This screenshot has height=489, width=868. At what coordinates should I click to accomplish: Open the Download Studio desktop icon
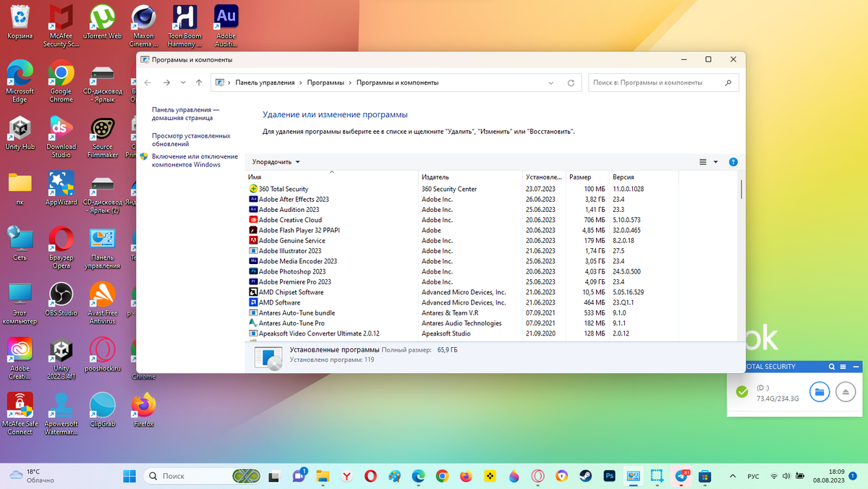pos(61,137)
